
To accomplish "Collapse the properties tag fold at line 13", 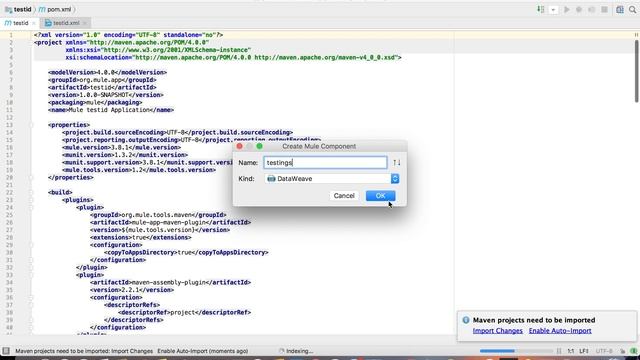I will pyautogui.click(x=31, y=125).
